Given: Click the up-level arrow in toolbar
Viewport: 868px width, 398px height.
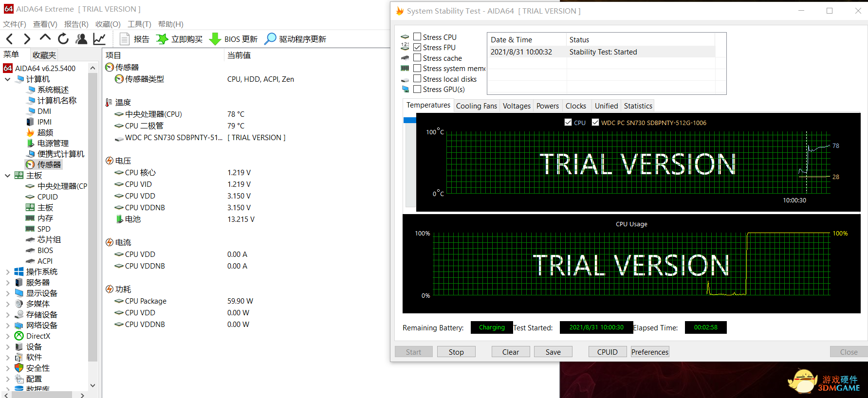Looking at the screenshot, I should 45,38.
